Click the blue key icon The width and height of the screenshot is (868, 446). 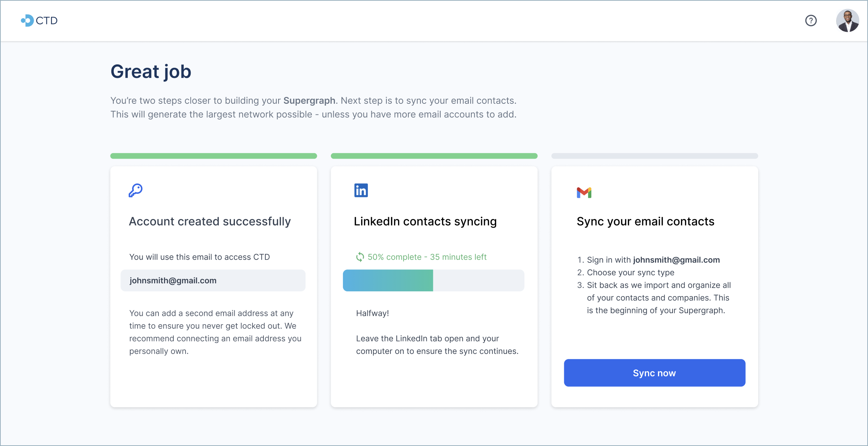tap(135, 190)
